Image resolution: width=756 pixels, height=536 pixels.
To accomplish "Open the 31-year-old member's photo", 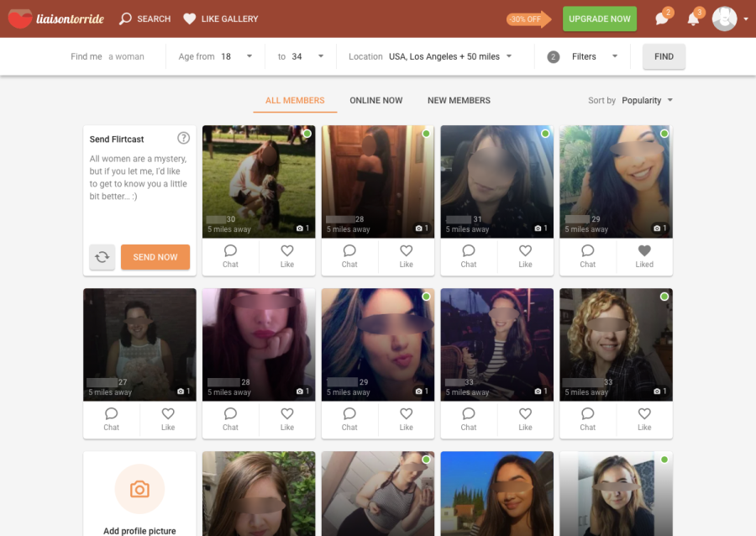I will [497, 181].
